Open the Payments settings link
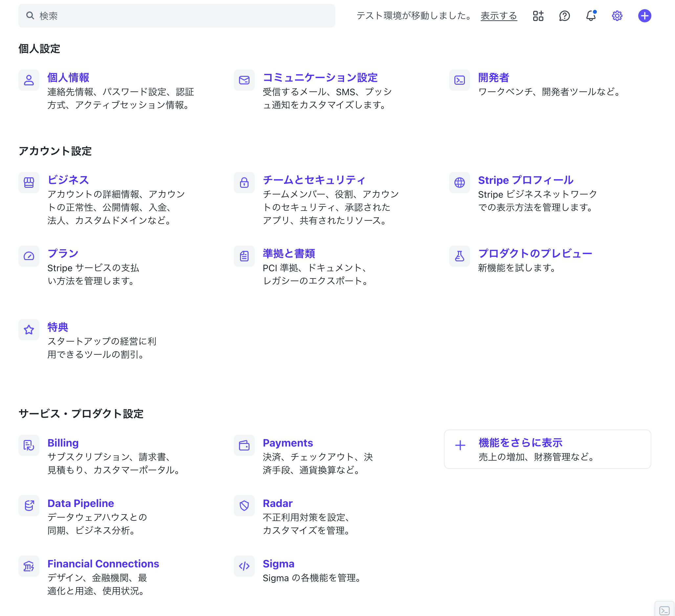Image resolution: width=675 pixels, height=616 pixels. pyautogui.click(x=288, y=443)
